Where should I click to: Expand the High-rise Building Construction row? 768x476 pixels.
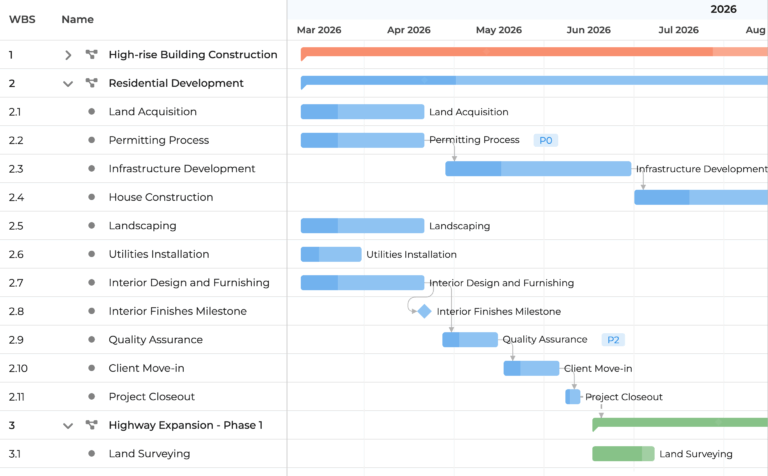click(68, 55)
